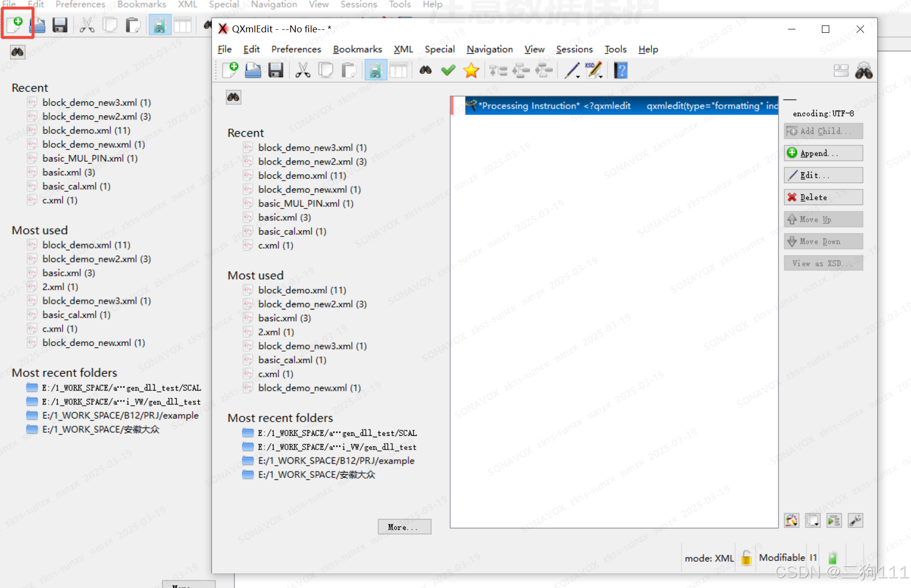This screenshot has width=911, height=588.
Task: Create a new XML file with the new-document icon
Action: [x=230, y=70]
